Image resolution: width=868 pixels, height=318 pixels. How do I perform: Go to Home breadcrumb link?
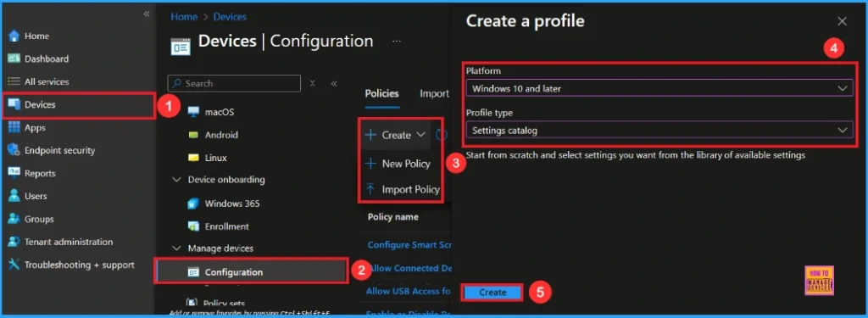pyautogui.click(x=184, y=17)
